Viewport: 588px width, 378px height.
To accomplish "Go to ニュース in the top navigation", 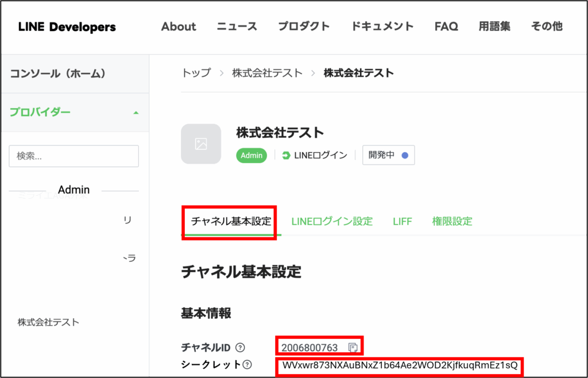I will point(237,26).
